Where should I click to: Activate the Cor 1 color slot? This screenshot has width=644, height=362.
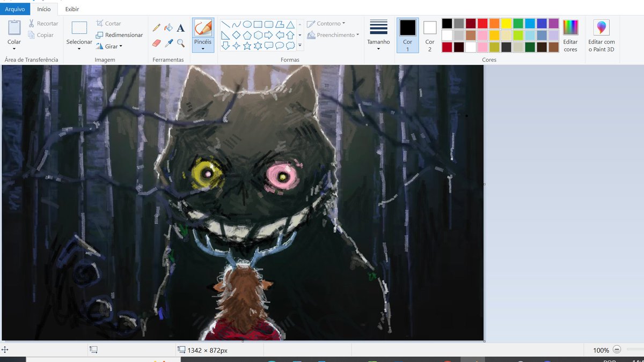(x=407, y=35)
